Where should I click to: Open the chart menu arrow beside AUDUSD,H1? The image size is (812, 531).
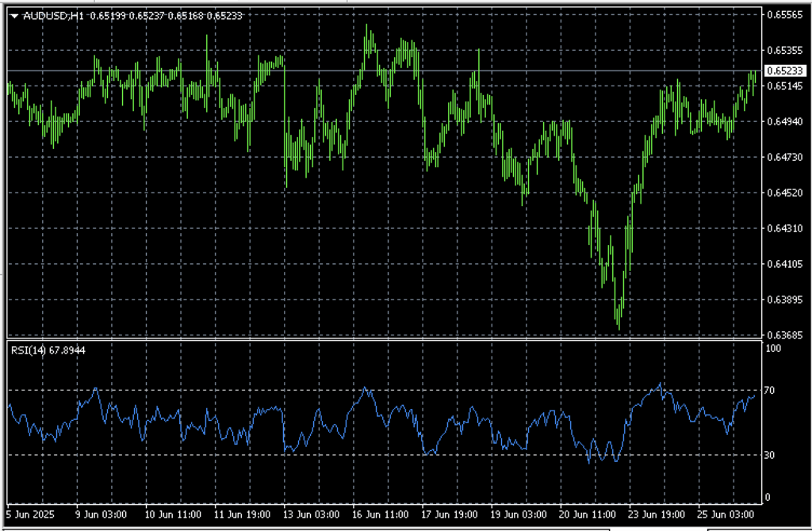(x=15, y=16)
